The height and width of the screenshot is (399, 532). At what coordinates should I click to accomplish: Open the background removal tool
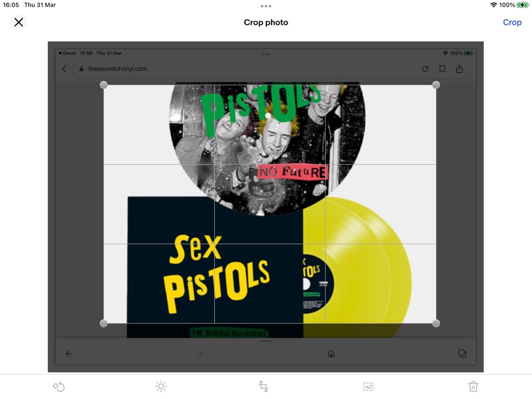click(x=368, y=386)
